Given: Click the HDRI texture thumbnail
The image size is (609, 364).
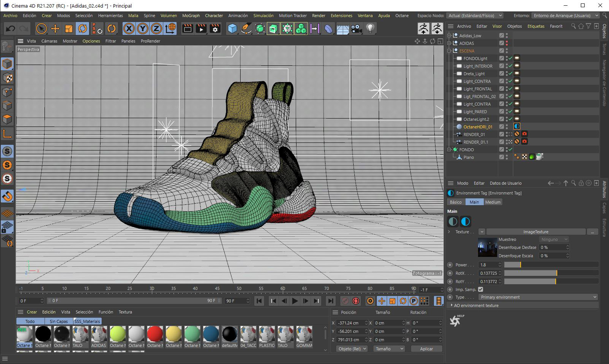Looking at the screenshot, I should click(x=487, y=247).
